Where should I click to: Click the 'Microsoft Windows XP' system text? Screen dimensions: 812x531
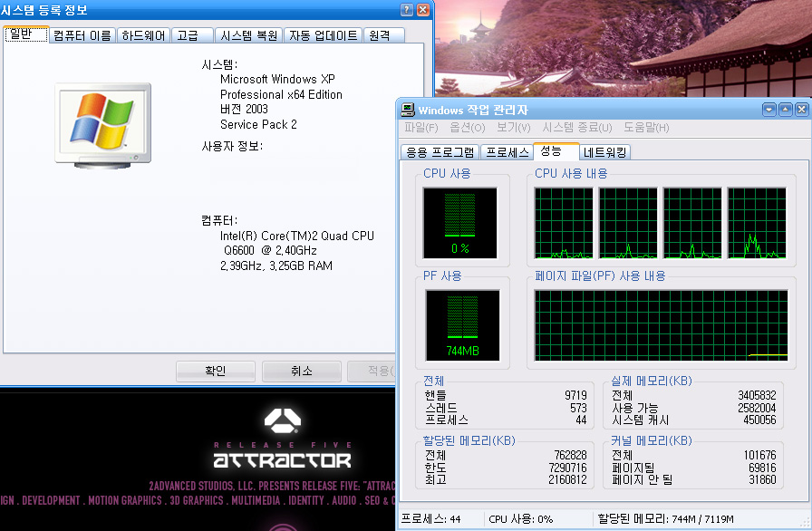coord(277,79)
